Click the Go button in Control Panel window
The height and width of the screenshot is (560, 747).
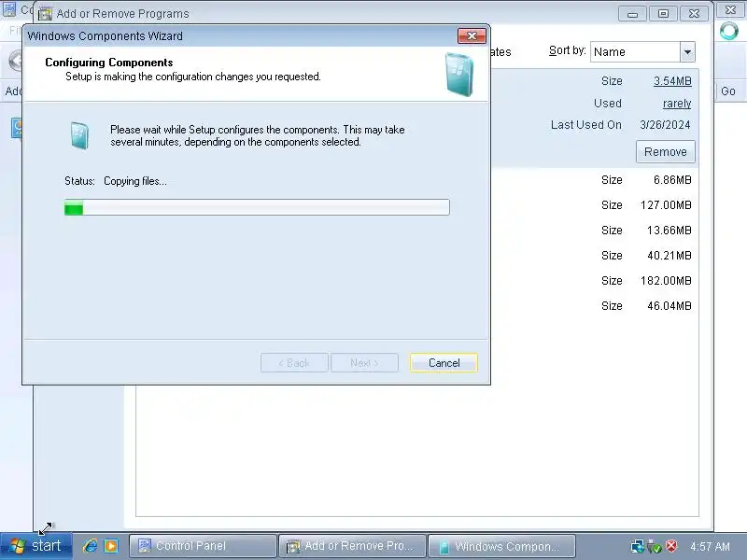728,91
